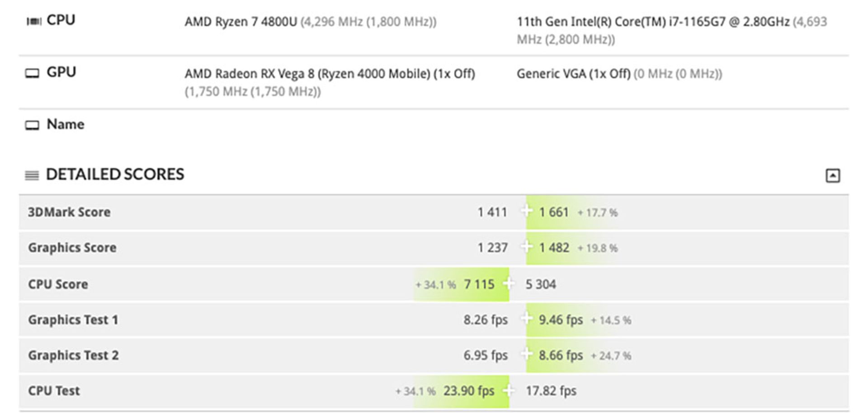Click the Detailed Scores list icon
868x413 pixels.
point(32,175)
